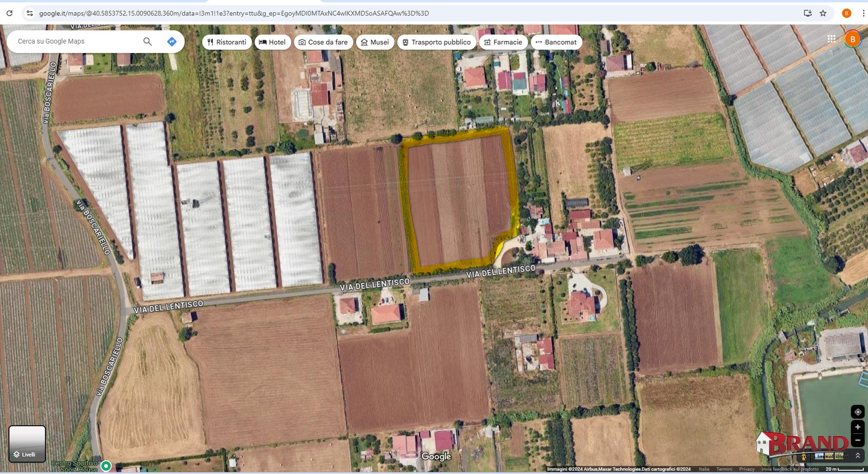Toggle the 20 m scale bar units
Image resolution: width=868 pixels, height=474 pixels.
(844, 469)
